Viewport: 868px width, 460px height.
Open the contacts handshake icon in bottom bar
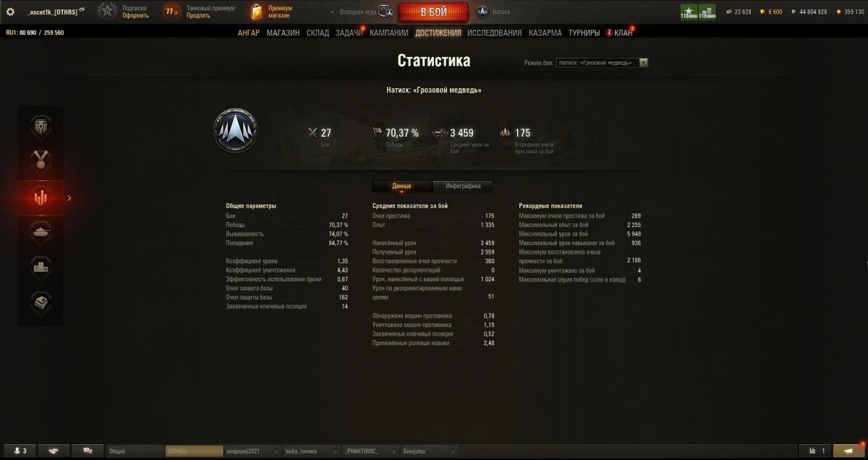(54, 451)
